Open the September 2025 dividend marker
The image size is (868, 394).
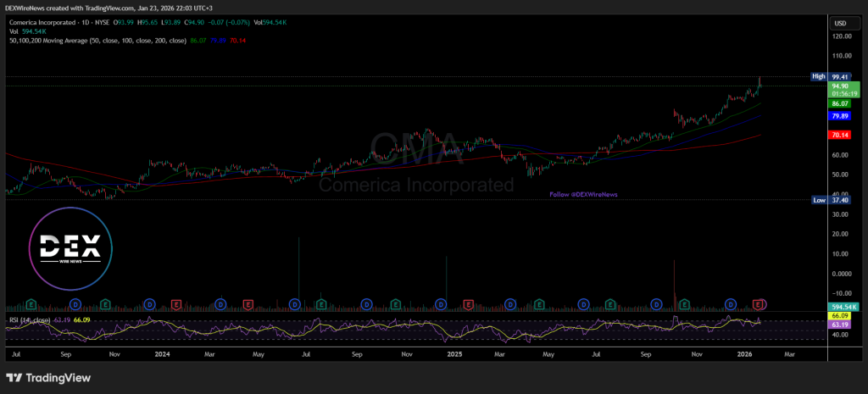pyautogui.click(x=657, y=304)
